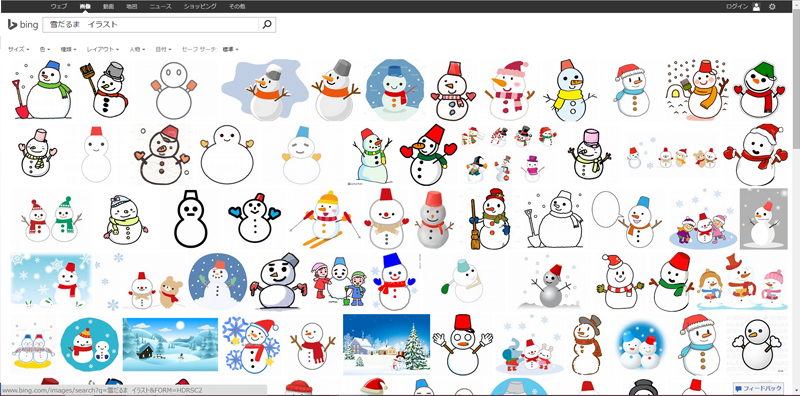Viewport: 800px width, 396px height.
Task: Select brown sketch snowman wearing fedora
Action: 586,344
